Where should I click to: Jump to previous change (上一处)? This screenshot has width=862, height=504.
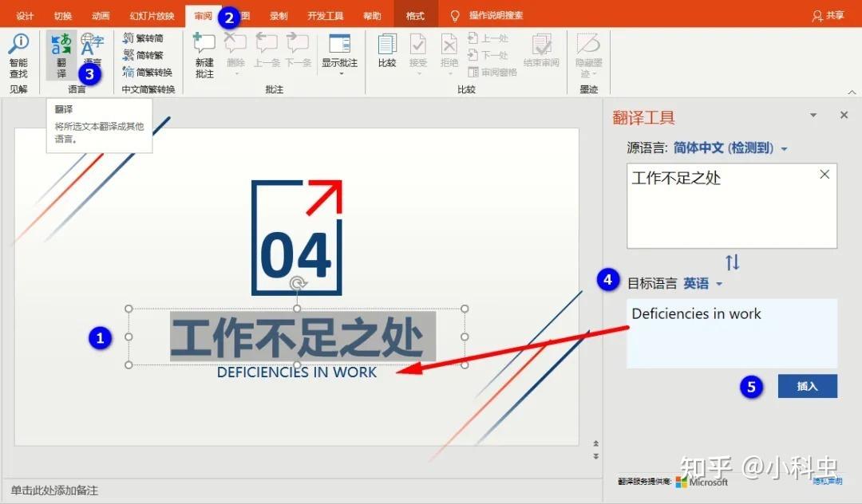tap(488, 38)
